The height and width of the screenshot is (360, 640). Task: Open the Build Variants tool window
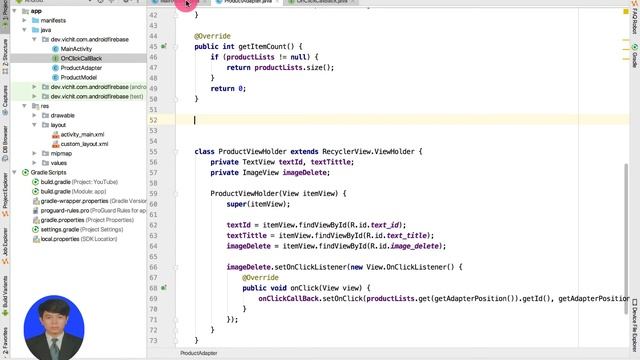5,295
